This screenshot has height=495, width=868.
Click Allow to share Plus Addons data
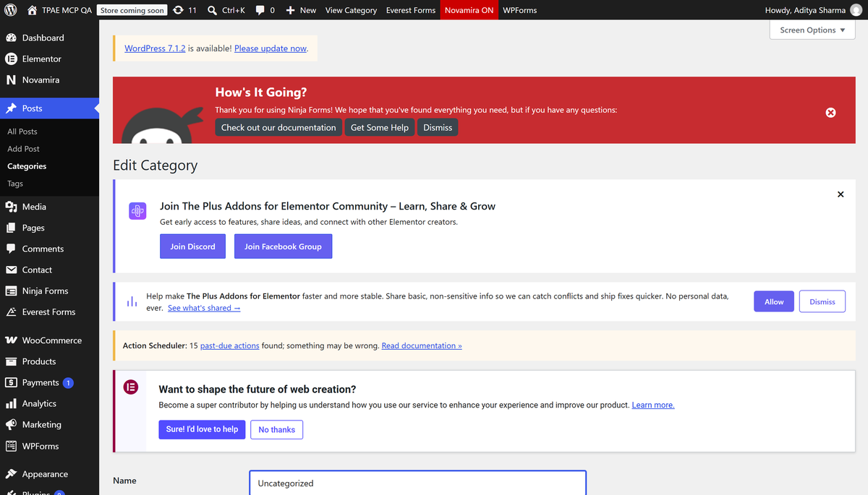pos(774,302)
